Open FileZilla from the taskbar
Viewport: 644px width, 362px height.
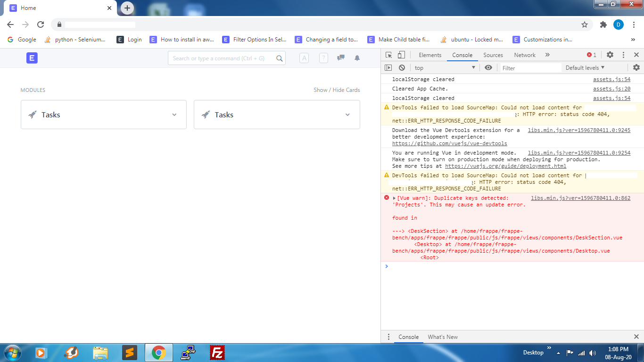217,353
